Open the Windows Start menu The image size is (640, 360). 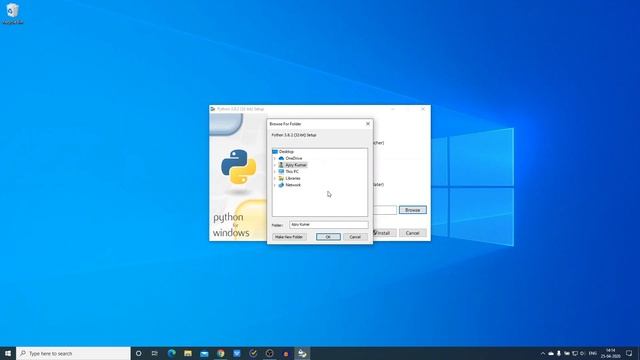point(8,353)
